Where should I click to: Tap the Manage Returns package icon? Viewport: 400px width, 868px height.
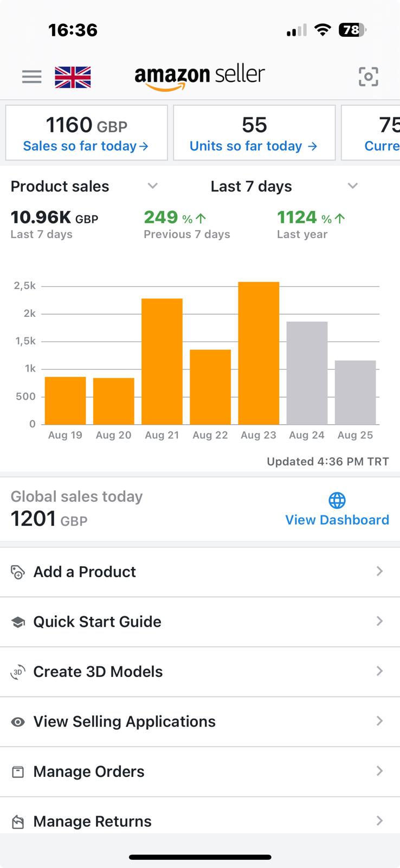(18, 822)
